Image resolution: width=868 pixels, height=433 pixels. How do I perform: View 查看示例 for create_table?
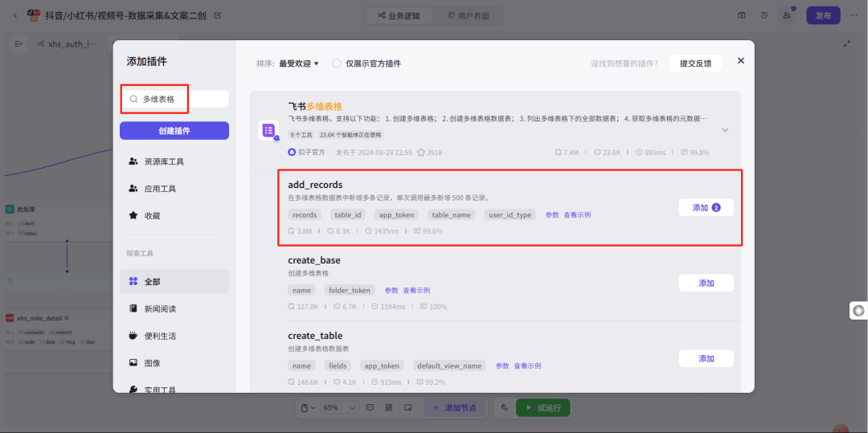click(x=527, y=366)
